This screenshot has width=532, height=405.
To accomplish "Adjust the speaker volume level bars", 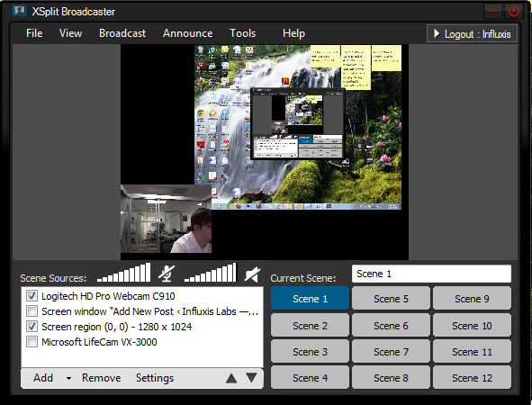I will coord(211,273).
